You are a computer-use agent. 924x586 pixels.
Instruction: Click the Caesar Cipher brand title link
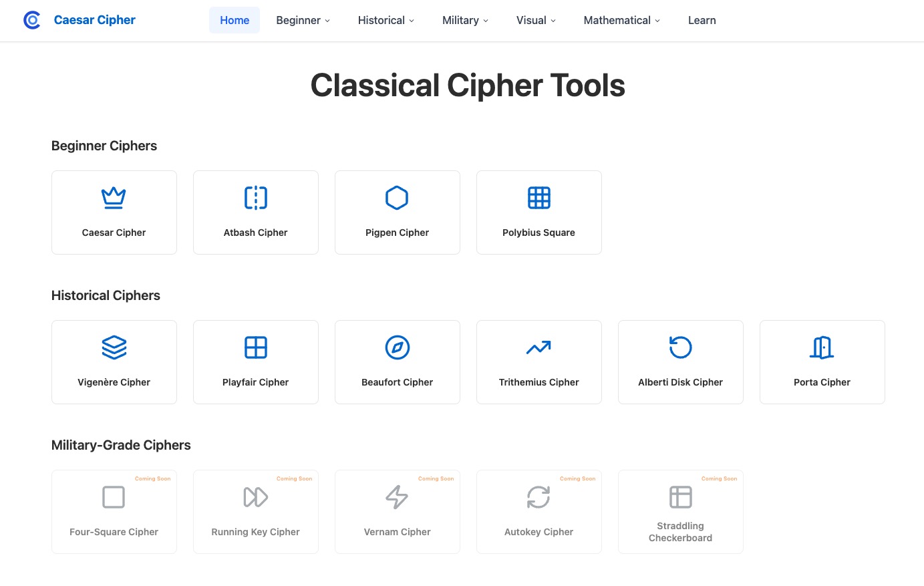(x=94, y=20)
